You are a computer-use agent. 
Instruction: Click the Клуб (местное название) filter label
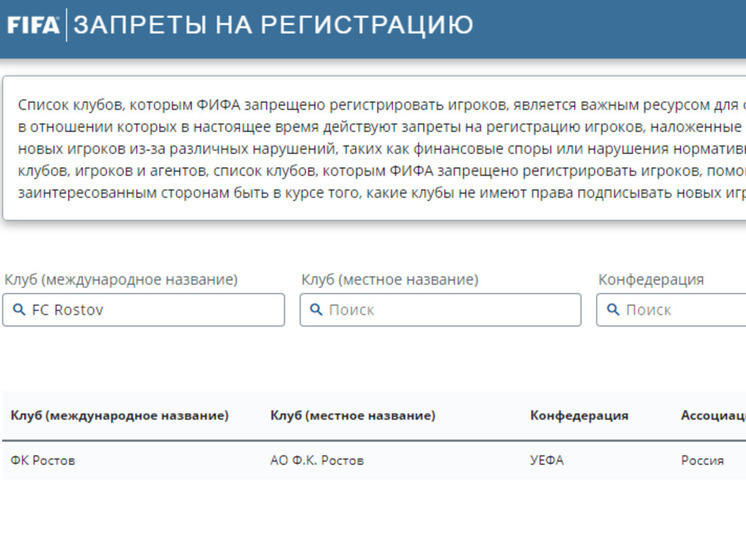390,279
